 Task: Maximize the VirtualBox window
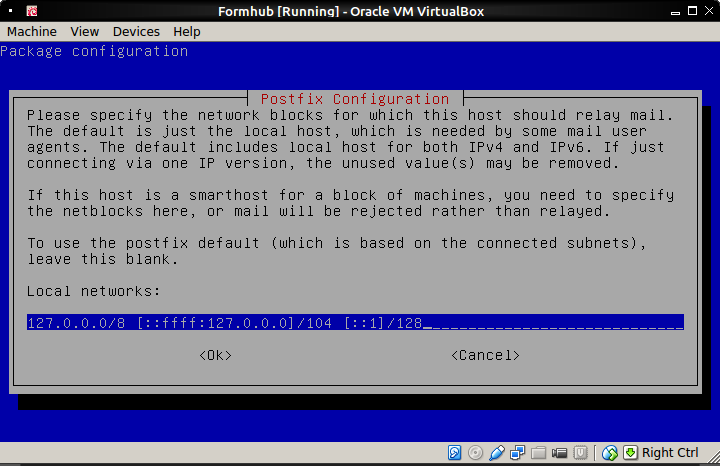click(692, 11)
